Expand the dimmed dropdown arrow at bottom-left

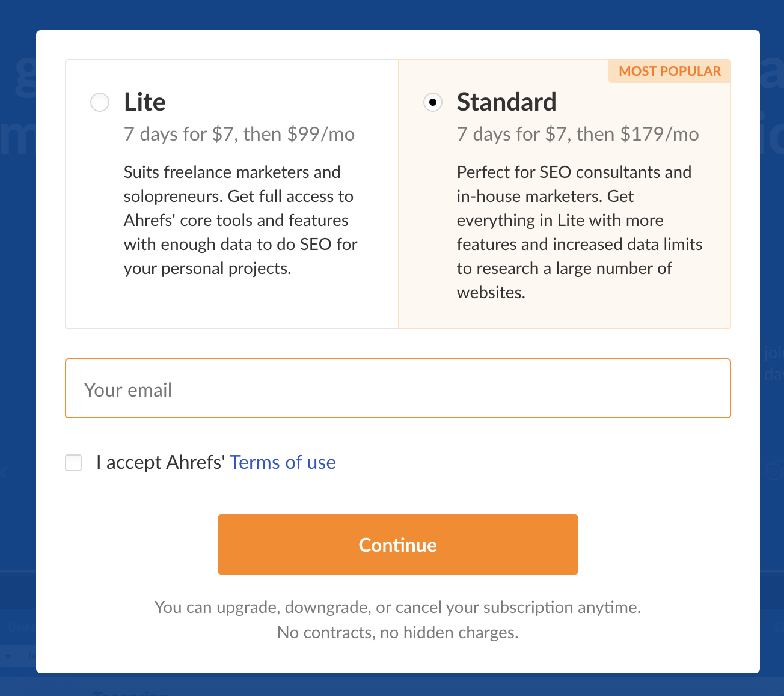coord(8,656)
